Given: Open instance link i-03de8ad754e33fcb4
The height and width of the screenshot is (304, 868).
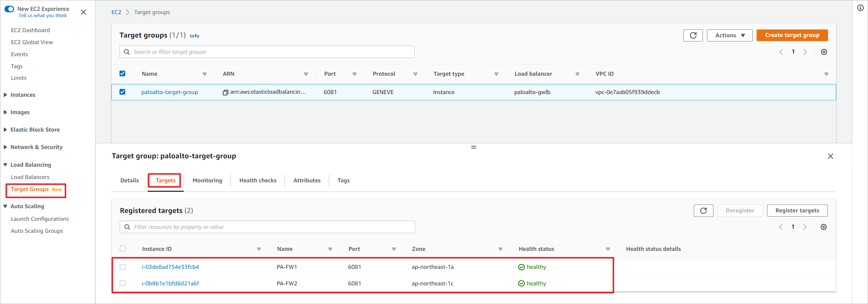Looking at the screenshot, I should [x=170, y=267].
